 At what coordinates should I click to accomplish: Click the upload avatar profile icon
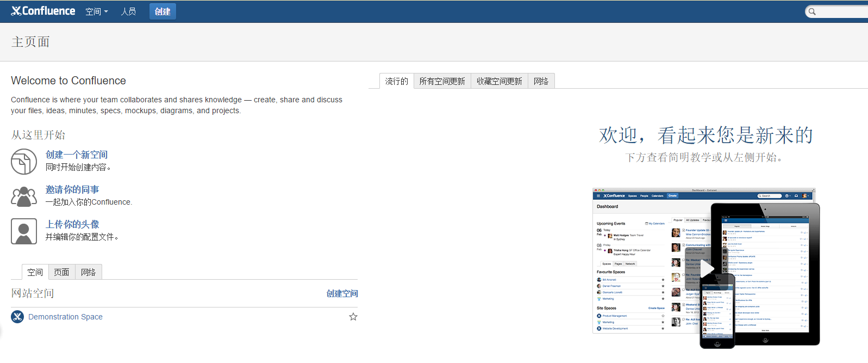(24, 231)
